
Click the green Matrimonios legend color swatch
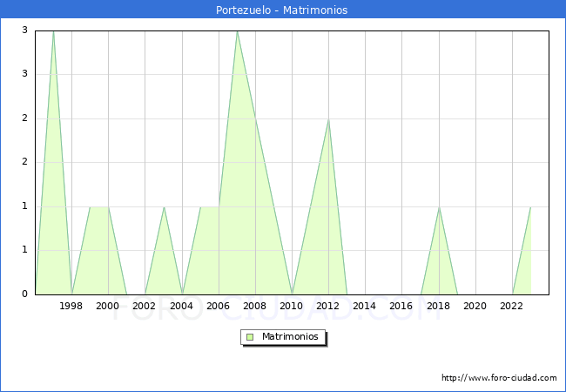(250, 337)
